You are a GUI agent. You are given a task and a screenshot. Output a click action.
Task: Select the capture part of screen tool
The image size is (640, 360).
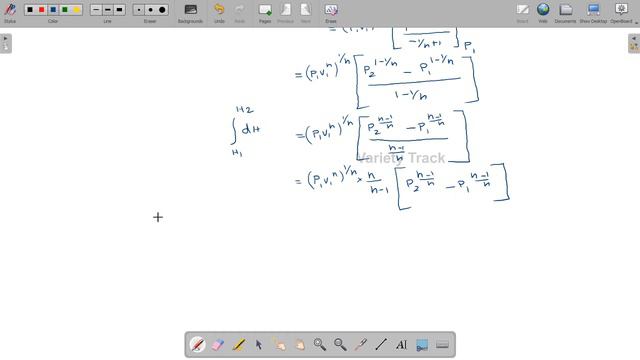point(422,345)
